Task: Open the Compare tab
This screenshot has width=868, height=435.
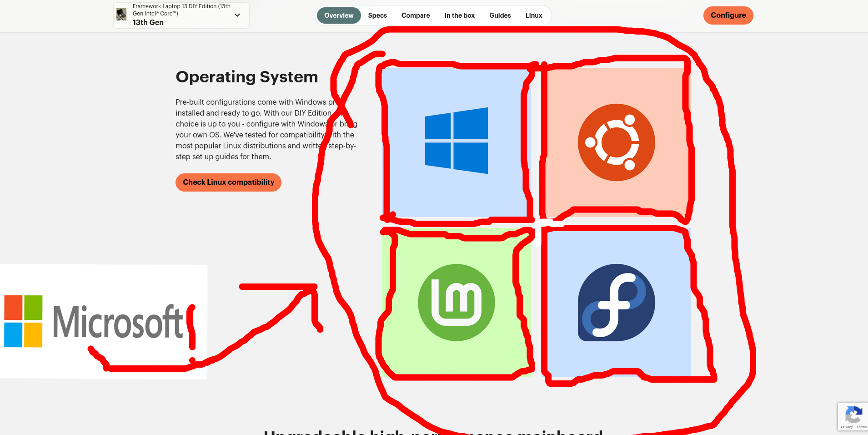Action: (416, 15)
